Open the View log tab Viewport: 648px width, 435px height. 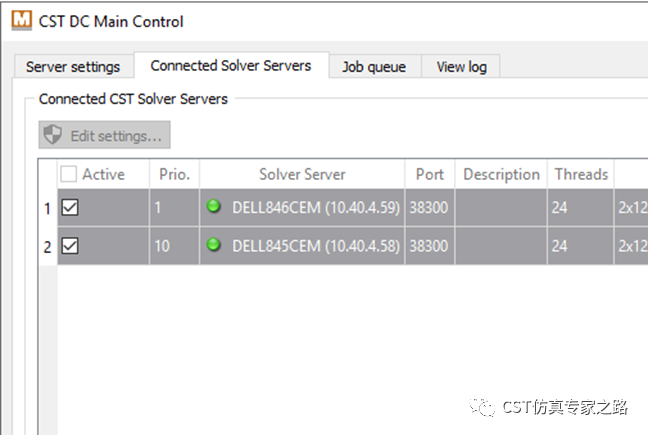(x=461, y=67)
